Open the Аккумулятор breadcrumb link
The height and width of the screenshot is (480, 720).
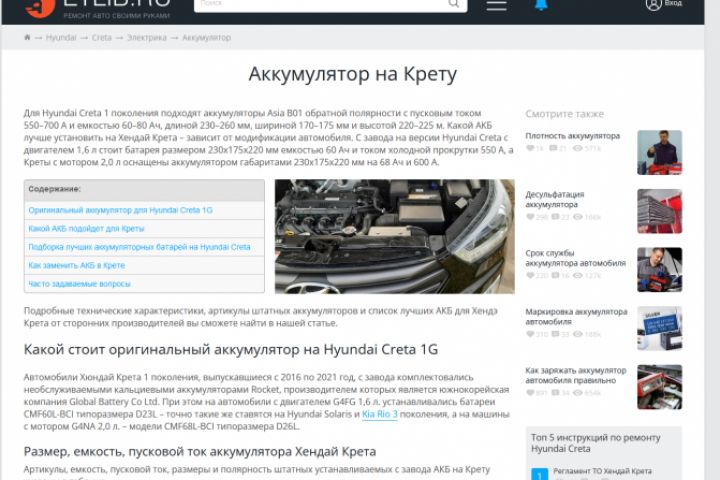(x=206, y=38)
